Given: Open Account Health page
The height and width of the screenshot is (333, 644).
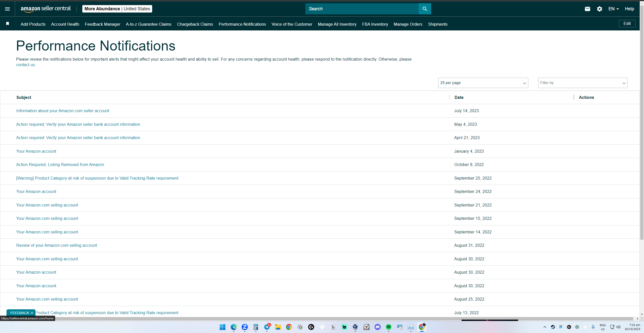Looking at the screenshot, I should pyautogui.click(x=65, y=24).
